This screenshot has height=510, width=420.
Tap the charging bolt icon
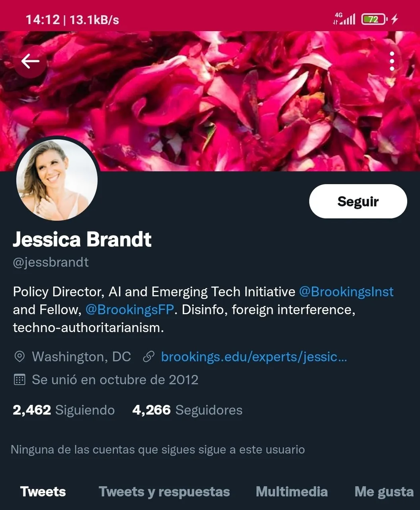tap(395, 19)
